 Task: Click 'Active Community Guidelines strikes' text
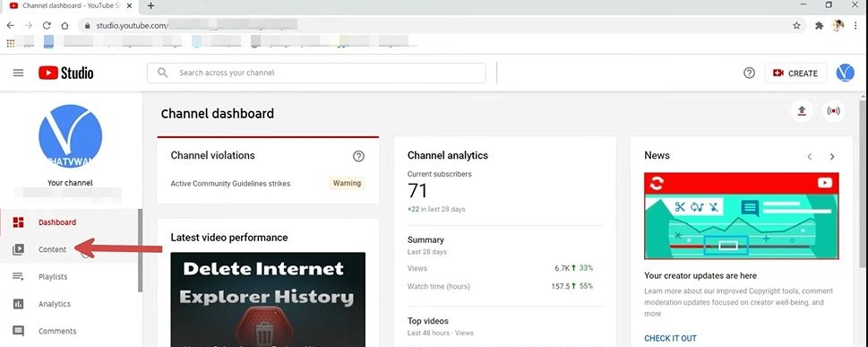click(x=230, y=184)
